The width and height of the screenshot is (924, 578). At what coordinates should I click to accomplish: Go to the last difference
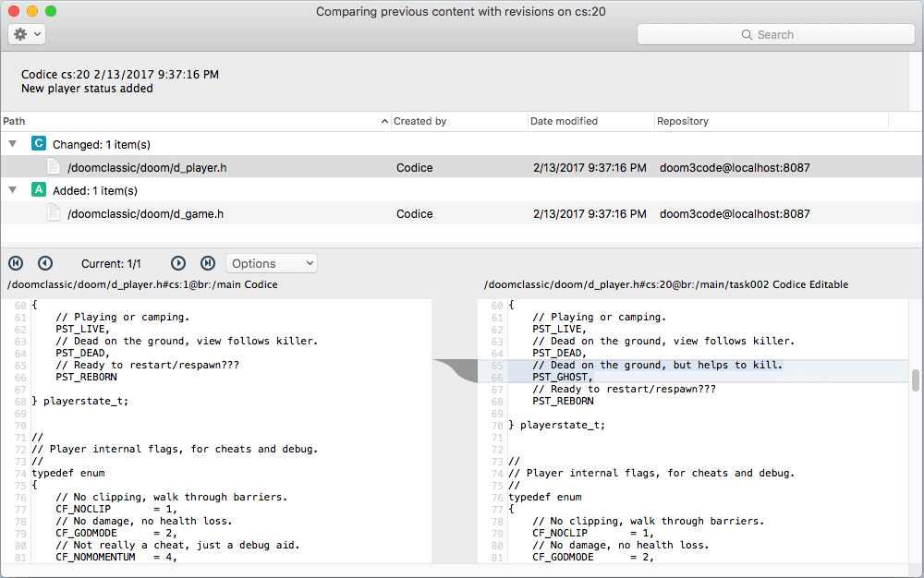(207, 263)
